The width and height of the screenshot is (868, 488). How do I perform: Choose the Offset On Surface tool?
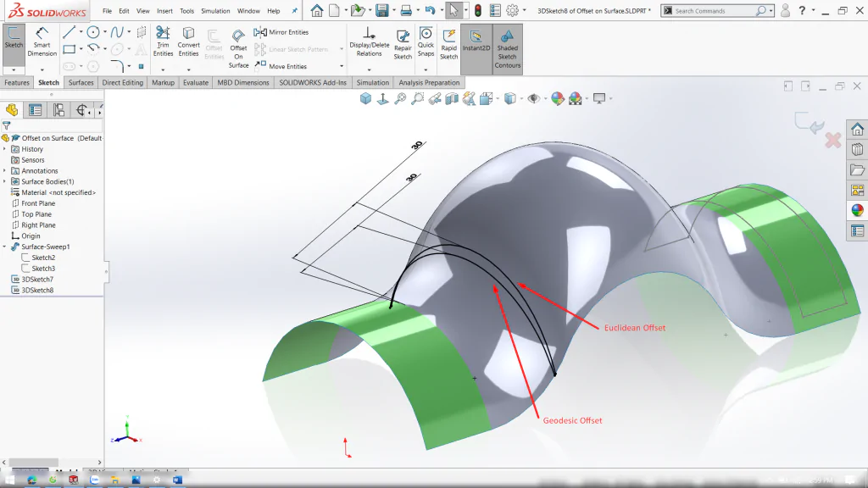238,48
